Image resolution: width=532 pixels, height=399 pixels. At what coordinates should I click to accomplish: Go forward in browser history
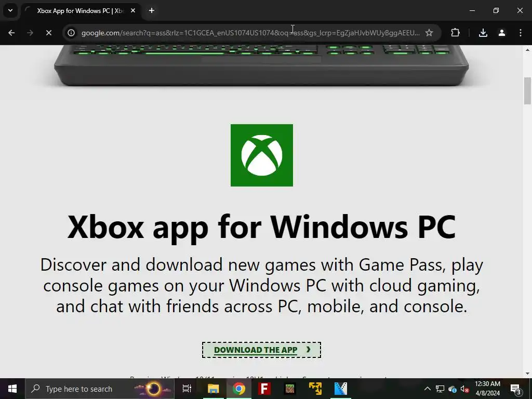pos(30,33)
